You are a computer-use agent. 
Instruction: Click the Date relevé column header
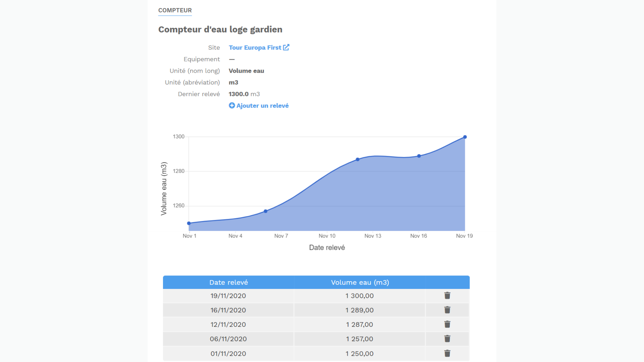(x=228, y=282)
